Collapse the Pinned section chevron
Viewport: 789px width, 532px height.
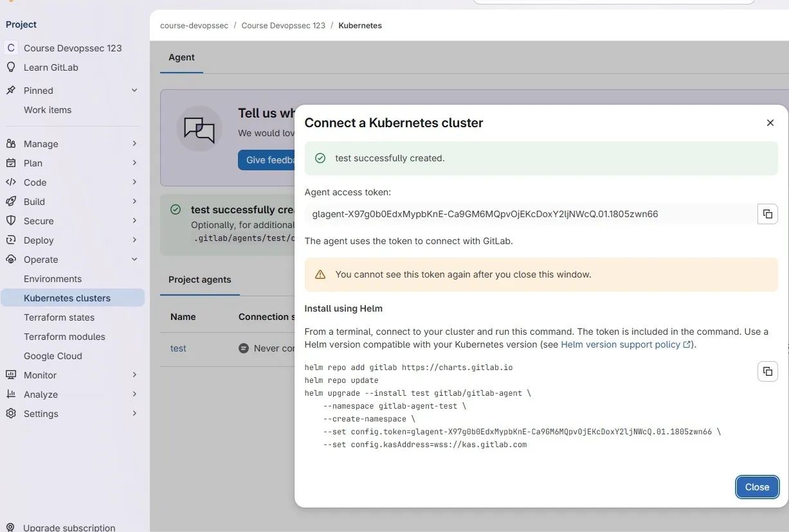pos(134,90)
